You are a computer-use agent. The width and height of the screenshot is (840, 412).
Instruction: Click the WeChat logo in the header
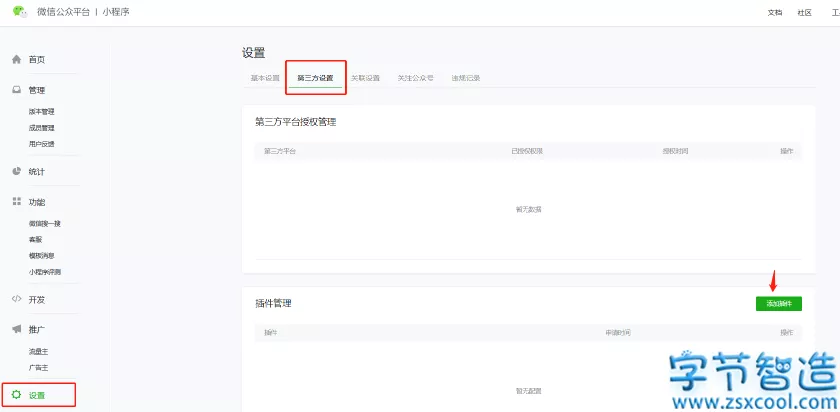[x=20, y=12]
